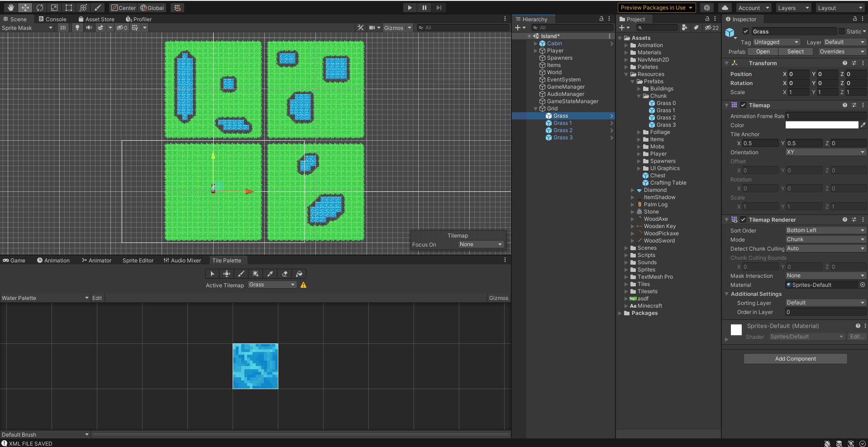This screenshot has height=447, width=868.
Task: Open the cloud services icon
Action: click(x=725, y=8)
